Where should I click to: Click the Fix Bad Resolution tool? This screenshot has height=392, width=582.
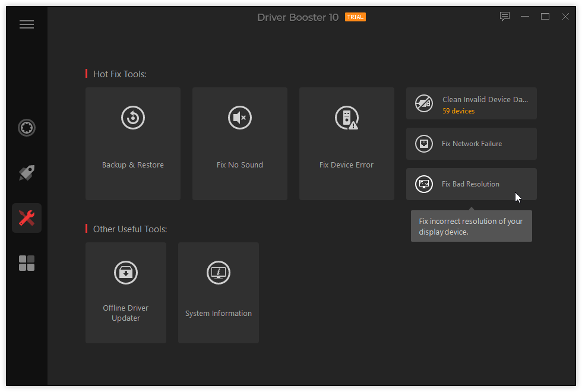pos(470,184)
